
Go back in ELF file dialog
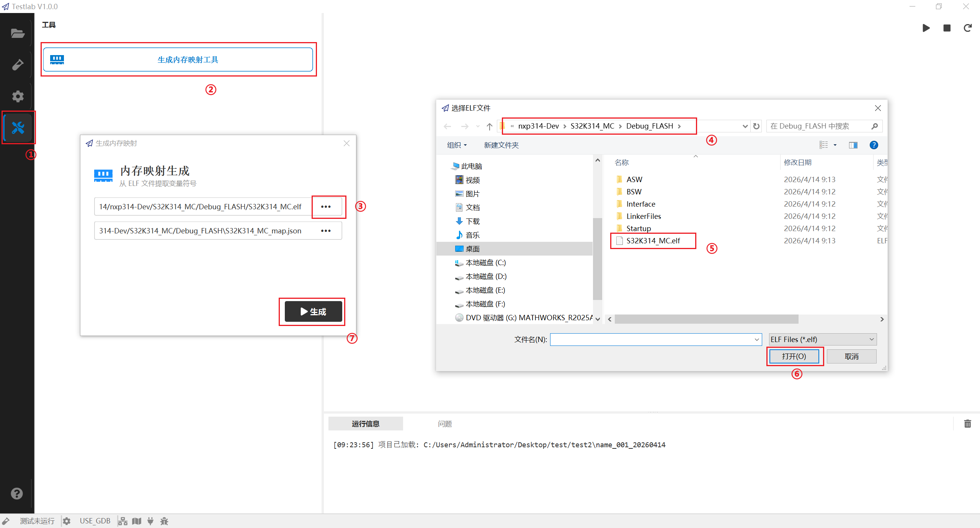[x=447, y=126]
